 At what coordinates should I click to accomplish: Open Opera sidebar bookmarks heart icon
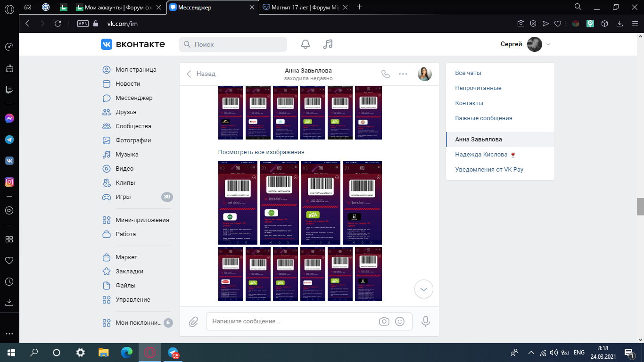9,260
